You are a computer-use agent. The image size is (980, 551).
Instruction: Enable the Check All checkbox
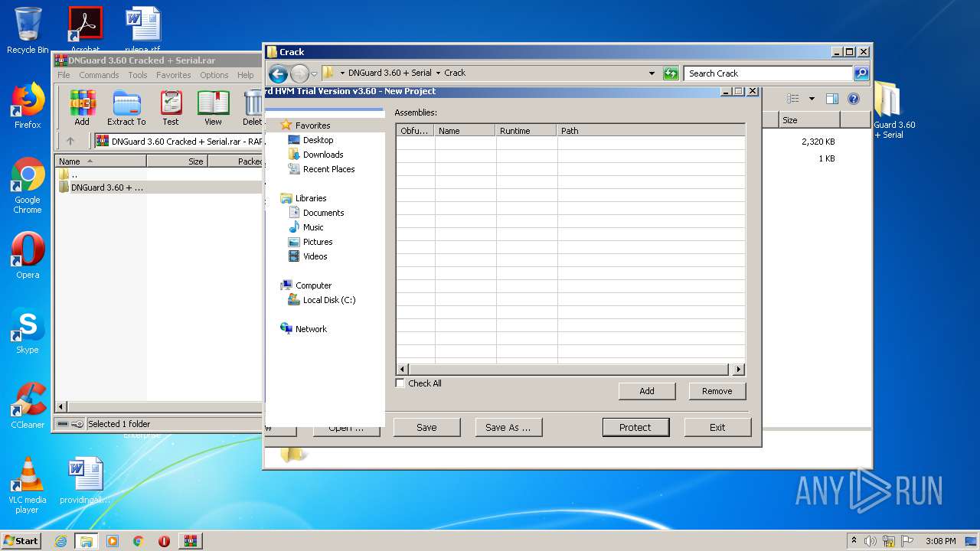point(400,383)
